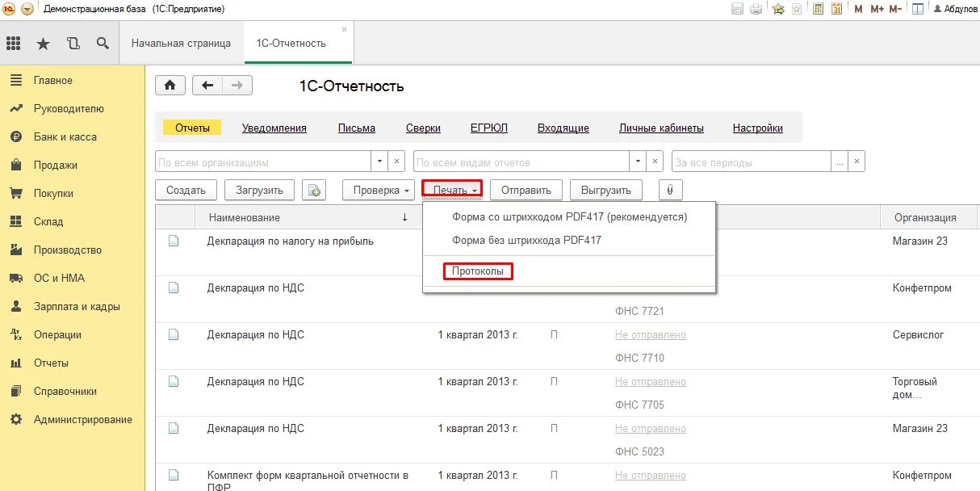Click the paperclip attachments button

[671, 191]
